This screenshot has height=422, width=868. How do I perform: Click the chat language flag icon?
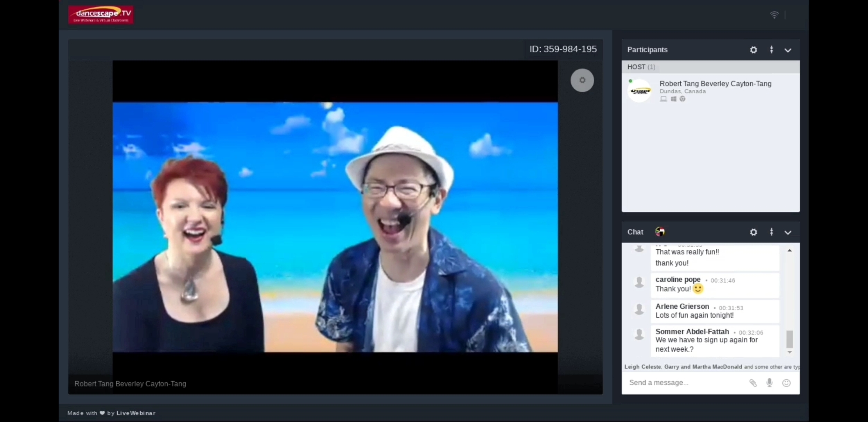tap(660, 232)
